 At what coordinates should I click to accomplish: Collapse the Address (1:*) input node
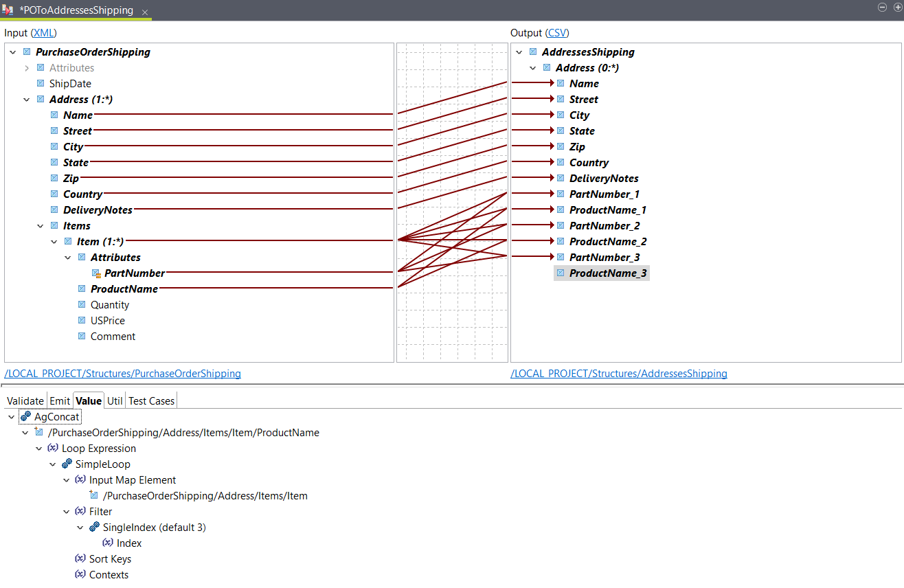click(x=26, y=99)
